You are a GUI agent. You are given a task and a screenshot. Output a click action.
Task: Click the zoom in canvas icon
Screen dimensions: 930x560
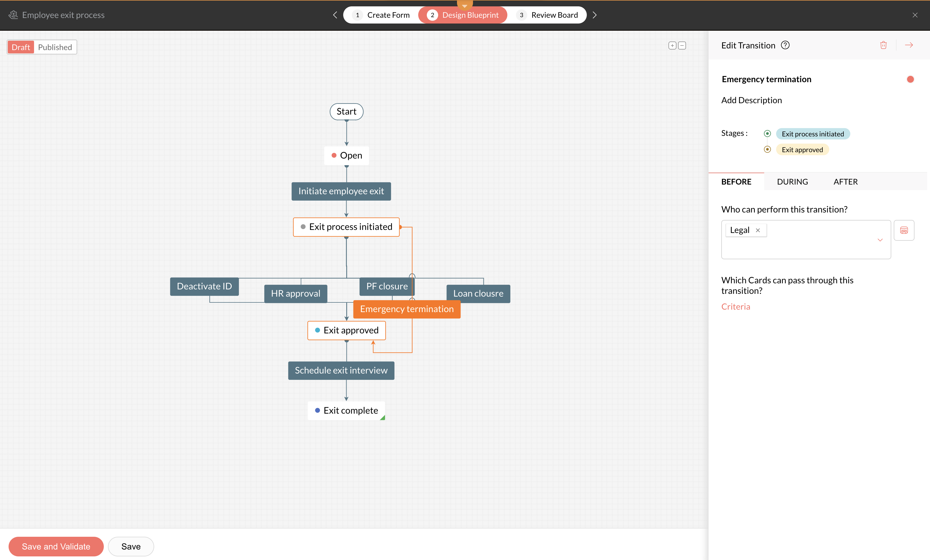672,46
